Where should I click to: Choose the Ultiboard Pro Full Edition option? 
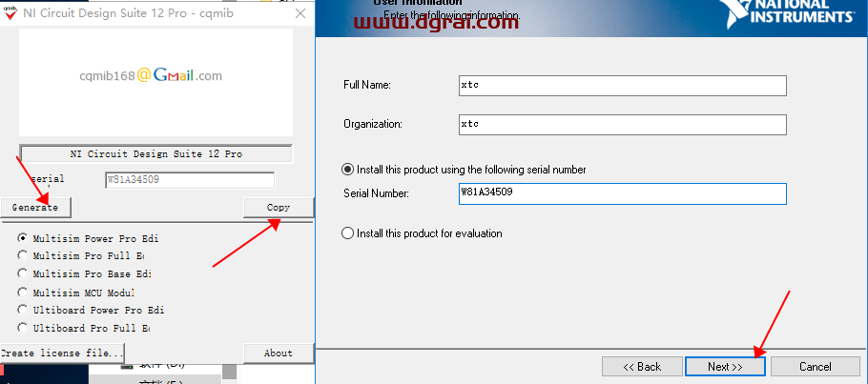pos(23,329)
